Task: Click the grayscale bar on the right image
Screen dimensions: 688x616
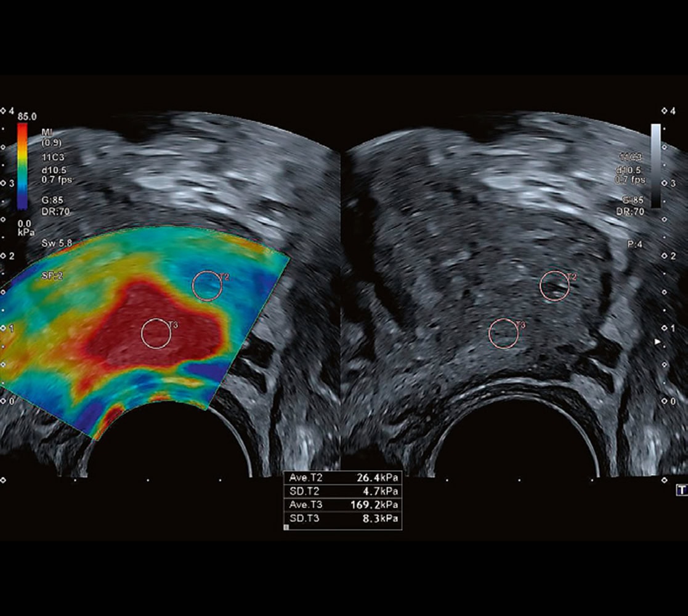Action: click(x=656, y=165)
